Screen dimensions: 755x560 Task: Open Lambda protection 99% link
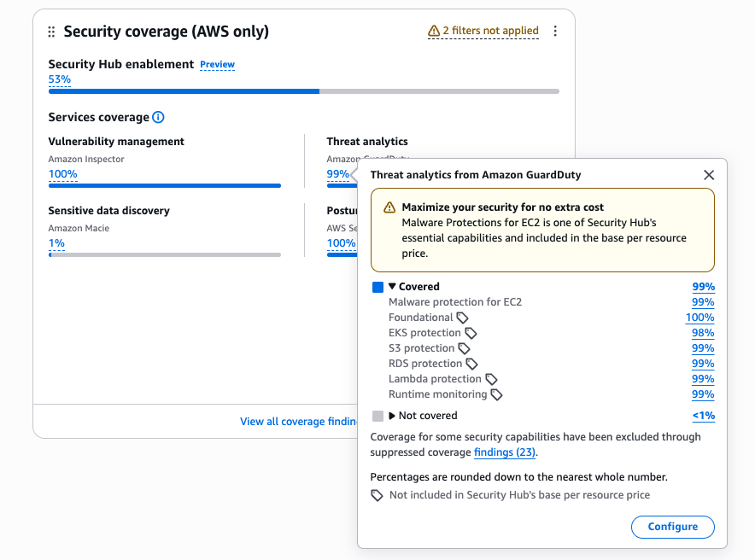click(703, 379)
